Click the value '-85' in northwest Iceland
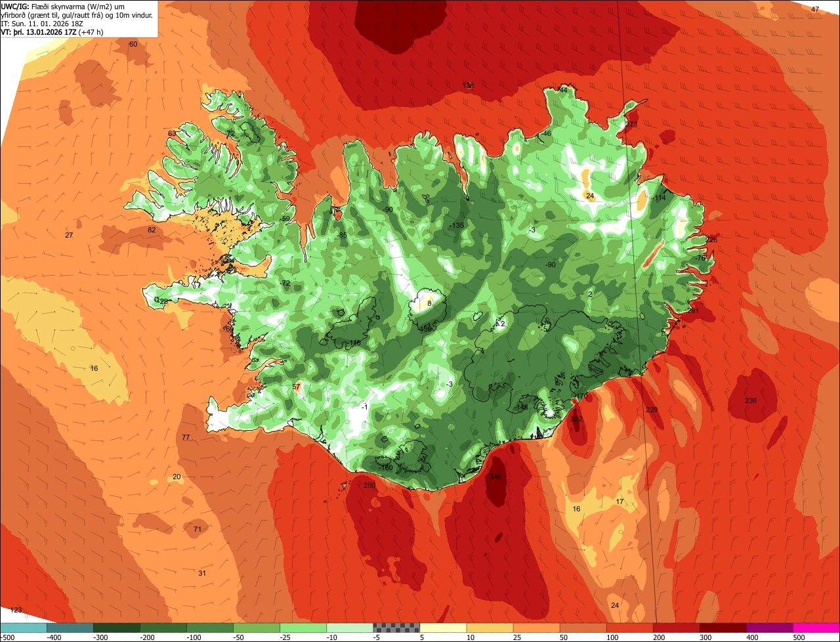840x642 pixels. click(x=341, y=235)
